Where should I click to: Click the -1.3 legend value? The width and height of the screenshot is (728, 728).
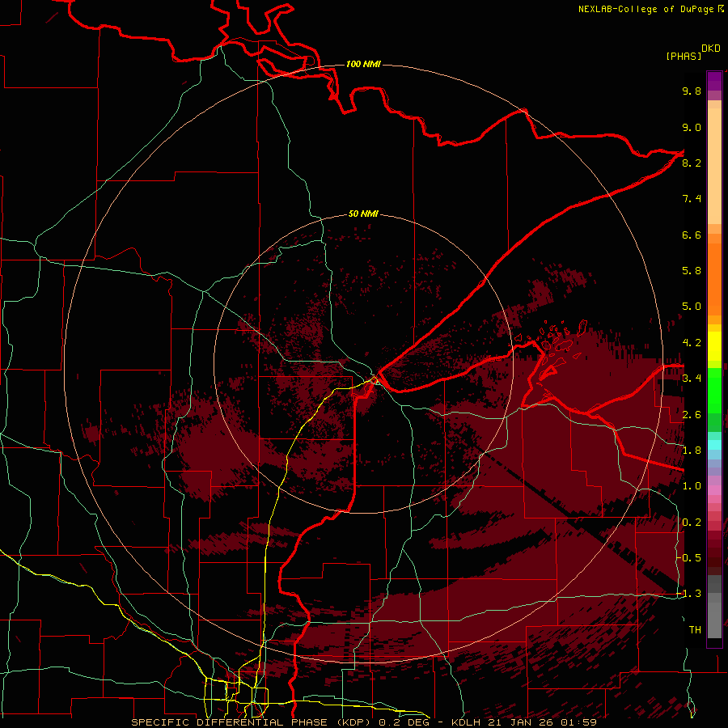point(688,594)
